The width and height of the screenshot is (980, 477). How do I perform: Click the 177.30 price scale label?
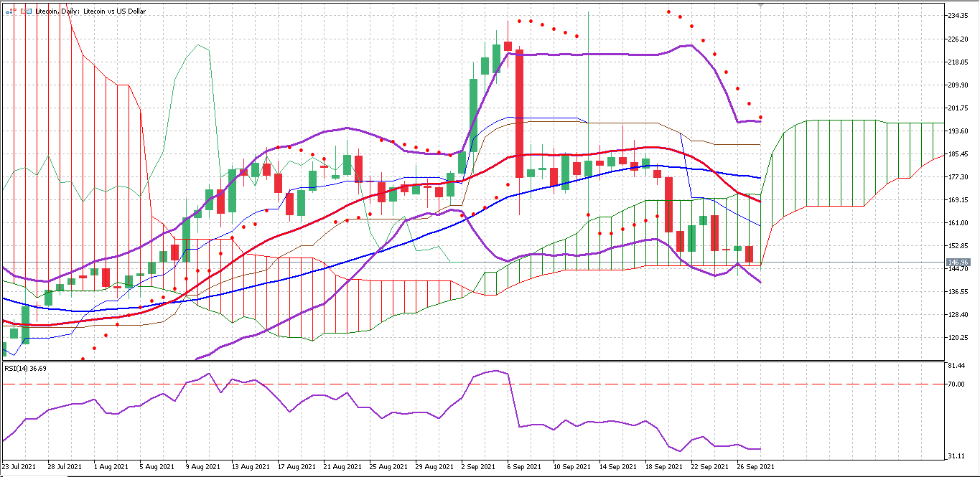(958, 177)
